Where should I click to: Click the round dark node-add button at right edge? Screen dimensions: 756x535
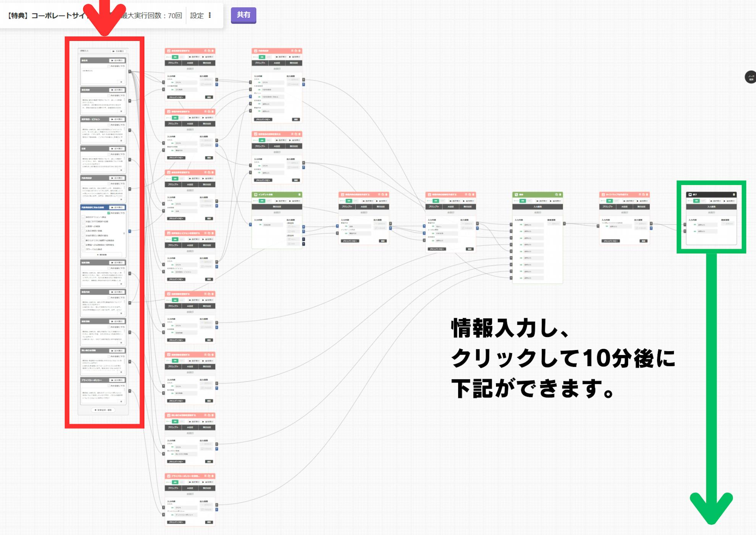(x=751, y=77)
